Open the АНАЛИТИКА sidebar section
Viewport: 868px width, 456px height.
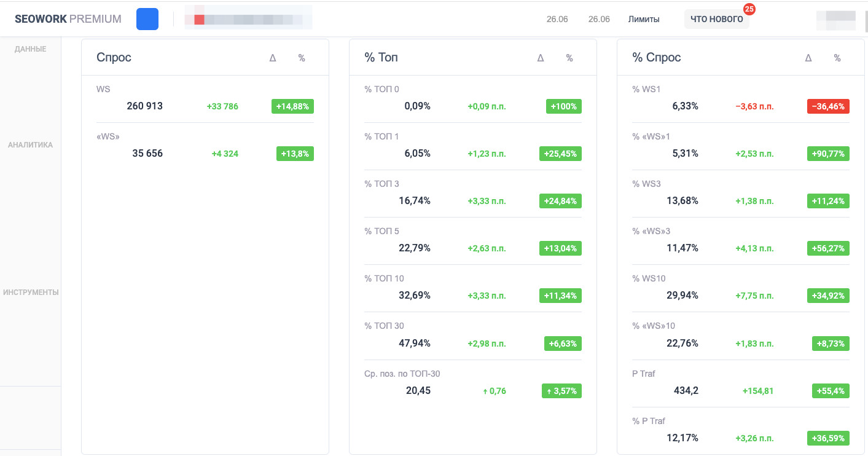(x=30, y=145)
